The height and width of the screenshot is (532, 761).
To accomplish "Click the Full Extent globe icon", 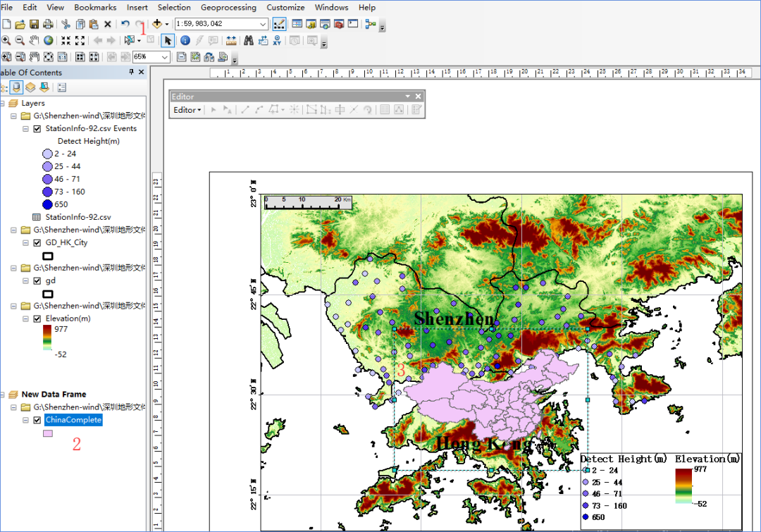I will coord(48,41).
